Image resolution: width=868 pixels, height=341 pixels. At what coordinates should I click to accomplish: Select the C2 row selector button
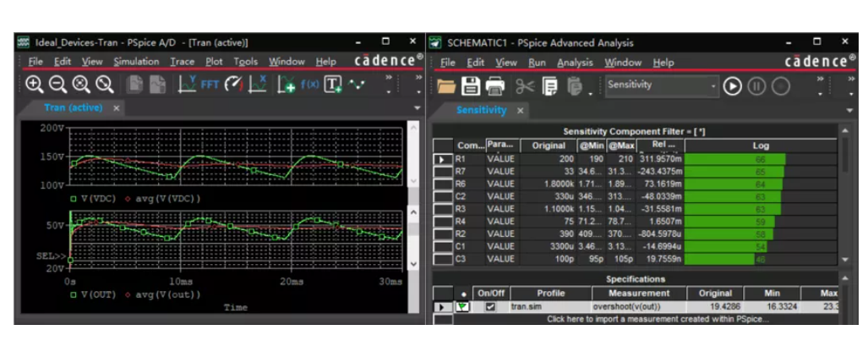[x=443, y=196]
